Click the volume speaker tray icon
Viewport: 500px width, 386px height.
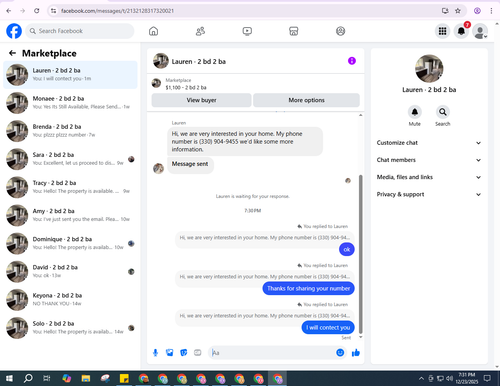449,378
